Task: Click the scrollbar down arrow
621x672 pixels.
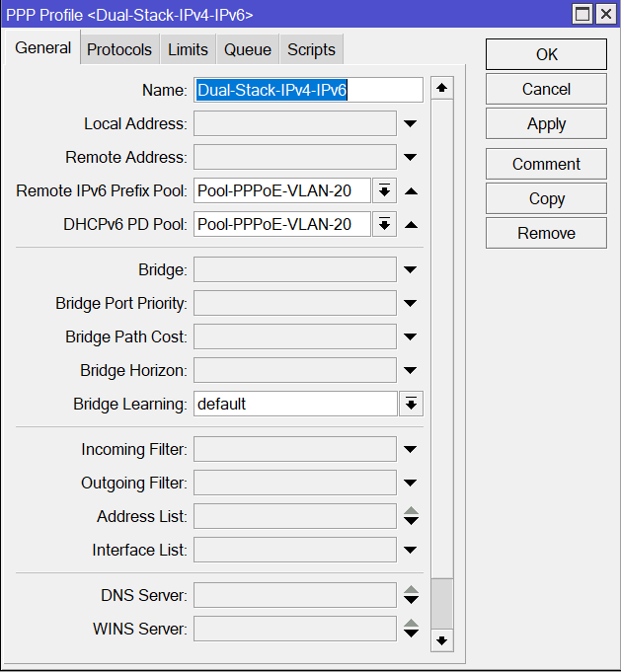Action: click(442, 641)
